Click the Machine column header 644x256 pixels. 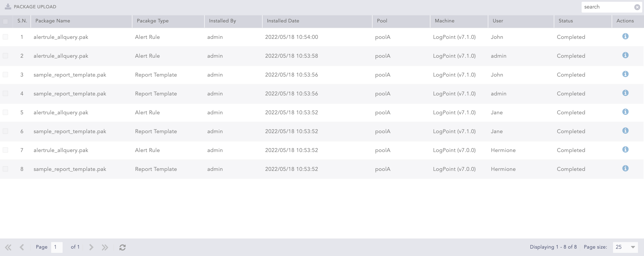pyautogui.click(x=444, y=21)
